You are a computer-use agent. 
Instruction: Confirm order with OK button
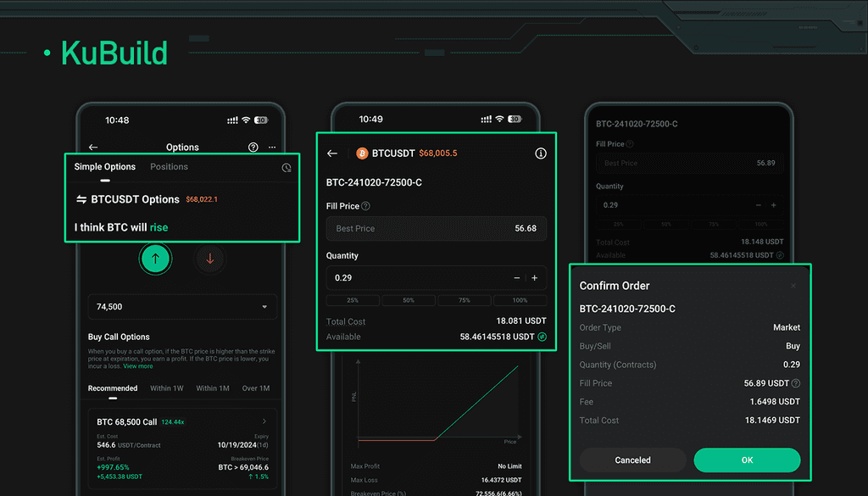(747, 460)
